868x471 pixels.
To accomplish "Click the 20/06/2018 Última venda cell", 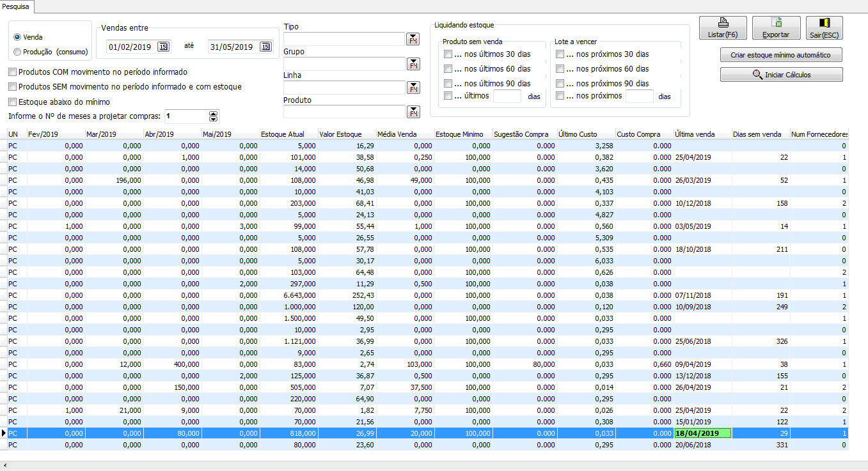I will (702, 445).
